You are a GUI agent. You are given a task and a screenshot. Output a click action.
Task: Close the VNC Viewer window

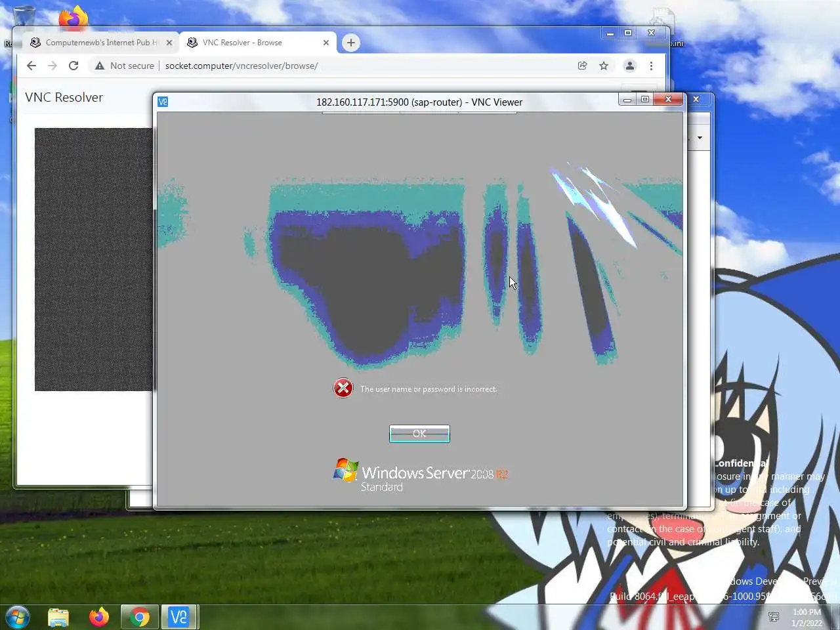(668, 100)
